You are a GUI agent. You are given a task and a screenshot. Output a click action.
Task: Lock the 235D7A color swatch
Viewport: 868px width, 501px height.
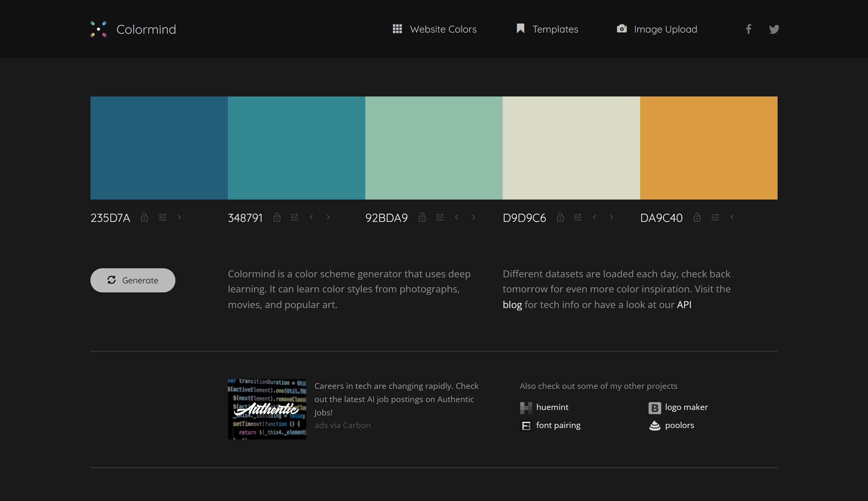click(144, 217)
